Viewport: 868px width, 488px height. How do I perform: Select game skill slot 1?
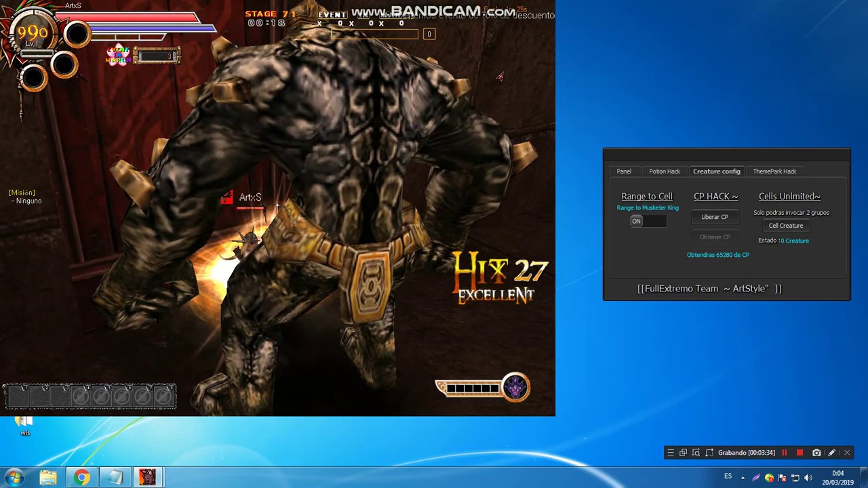tap(18, 396)
